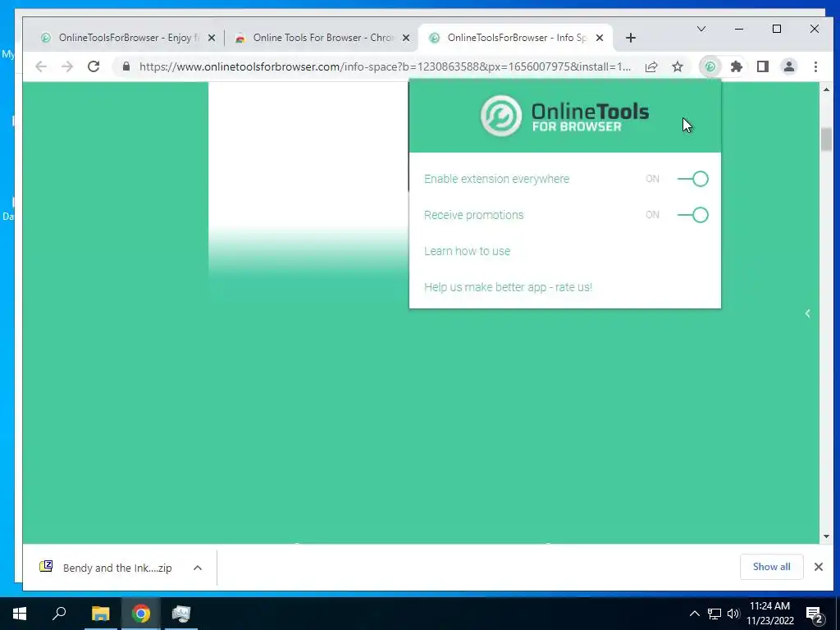Toggle 'Receive promotions' switch
Screen dimensions: 840x630
click(692, 215)
